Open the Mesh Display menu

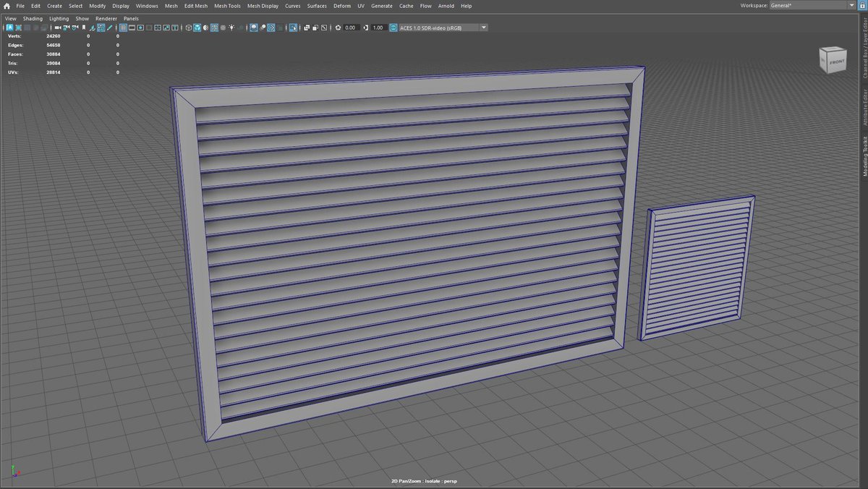[x=263, y=6]
